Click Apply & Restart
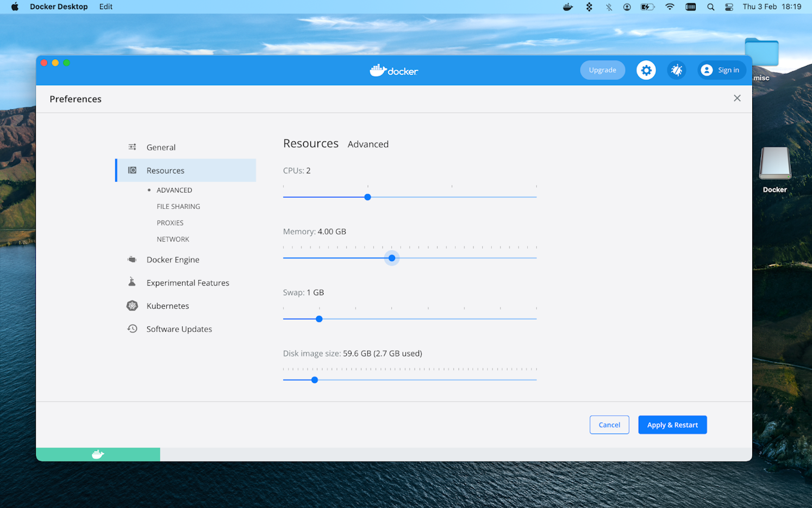 click(x=672, y=424)
